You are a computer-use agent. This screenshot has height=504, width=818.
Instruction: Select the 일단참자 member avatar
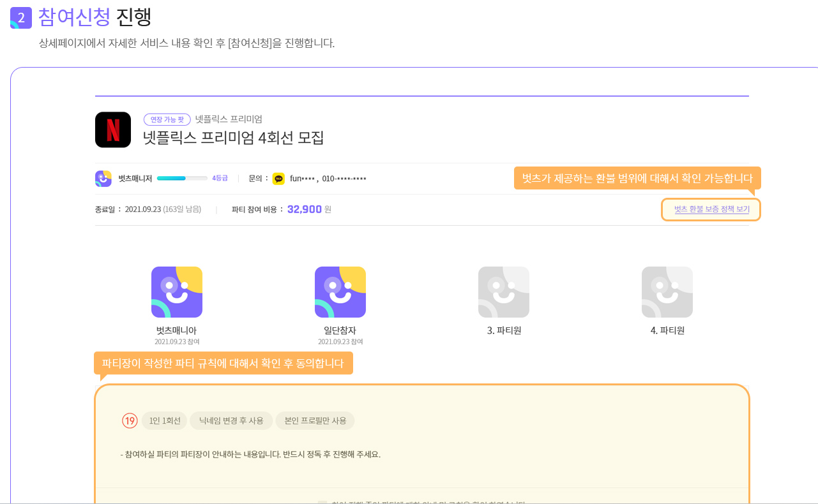click(340, 292)
